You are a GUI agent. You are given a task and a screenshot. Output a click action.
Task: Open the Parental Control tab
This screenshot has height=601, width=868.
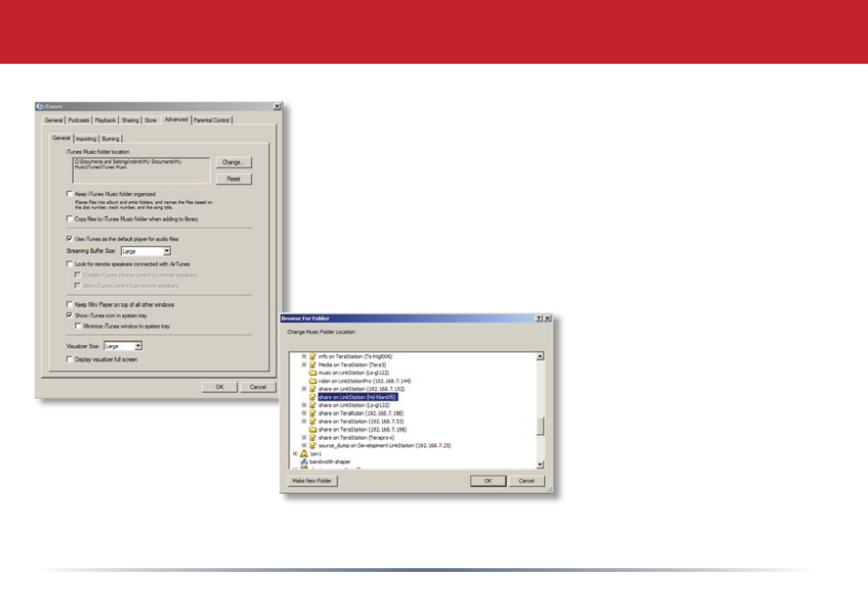211,120
